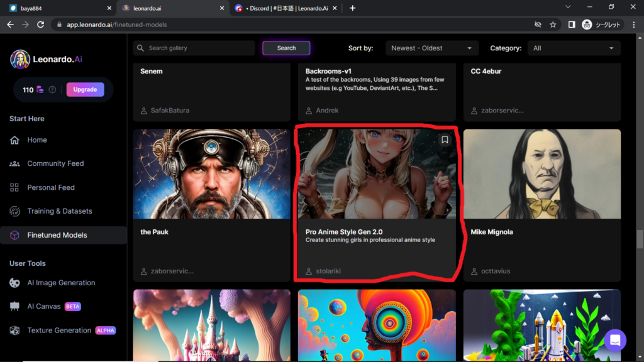Select the Personal Feed grid icon
644x362 pixels.
tap(14, 187)
